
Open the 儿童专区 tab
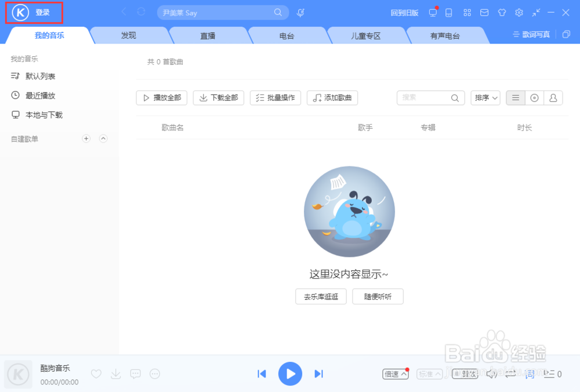point(366,36)
